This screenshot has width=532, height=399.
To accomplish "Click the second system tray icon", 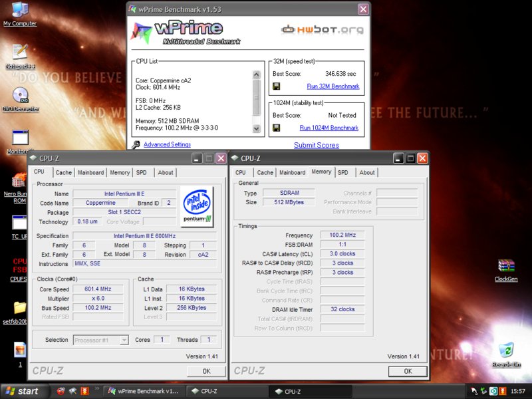I will tap(484, 391).
